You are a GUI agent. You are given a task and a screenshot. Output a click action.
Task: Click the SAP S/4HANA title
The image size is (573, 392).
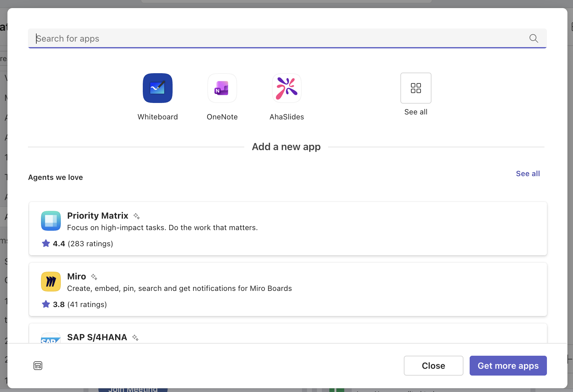point(97,337)
